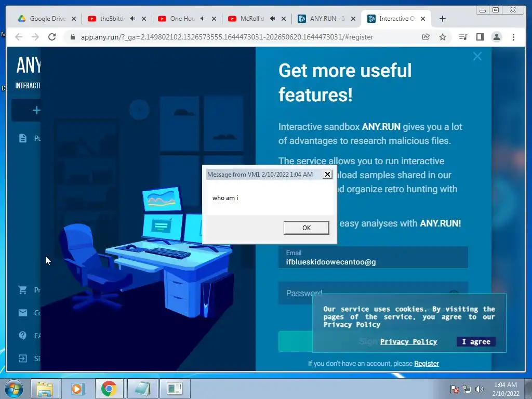
Task: Close the Message from VM1 dialog
Action: click(327, 174)
